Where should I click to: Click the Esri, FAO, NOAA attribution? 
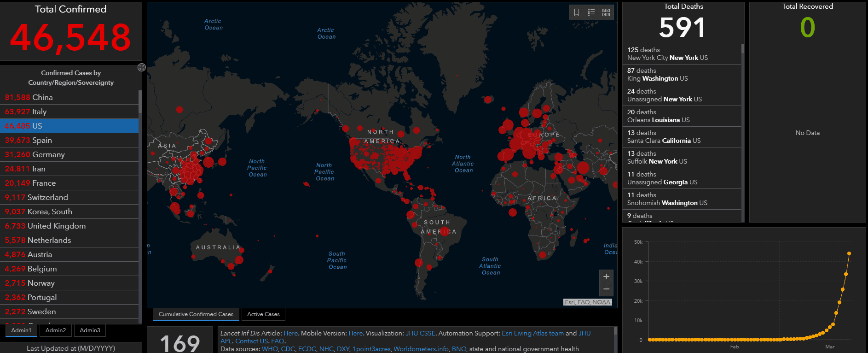pos(588,302)
